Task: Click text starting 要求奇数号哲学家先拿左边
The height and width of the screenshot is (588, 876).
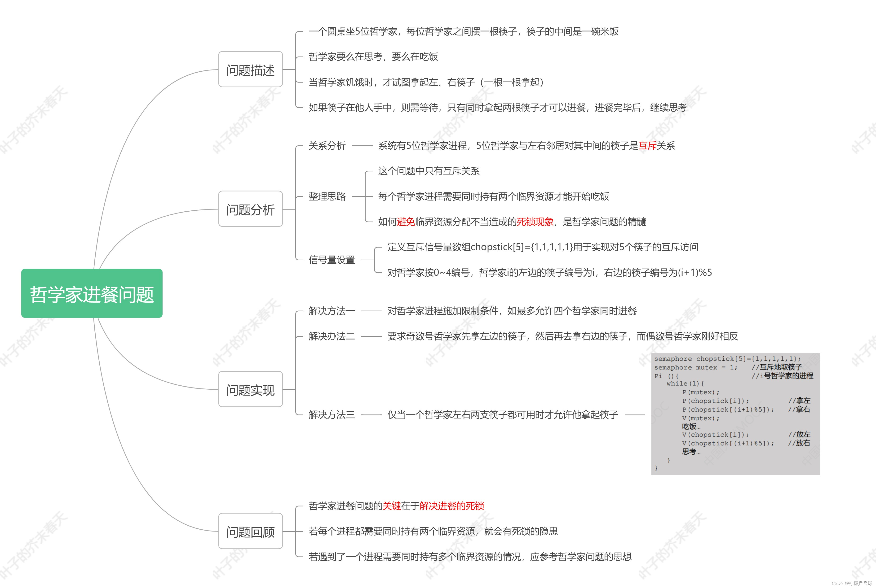Action: pos(563,336)
